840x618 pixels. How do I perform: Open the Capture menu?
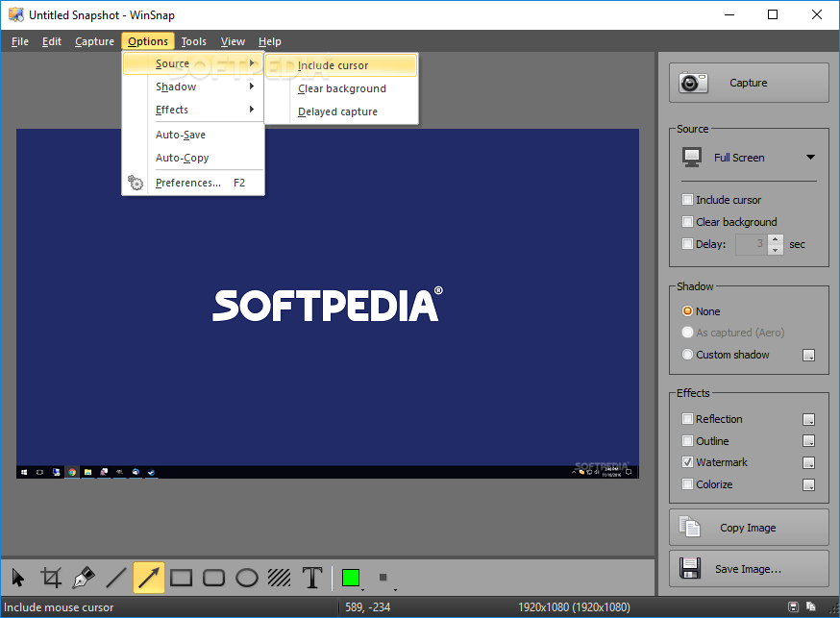[x=94, y=41]
